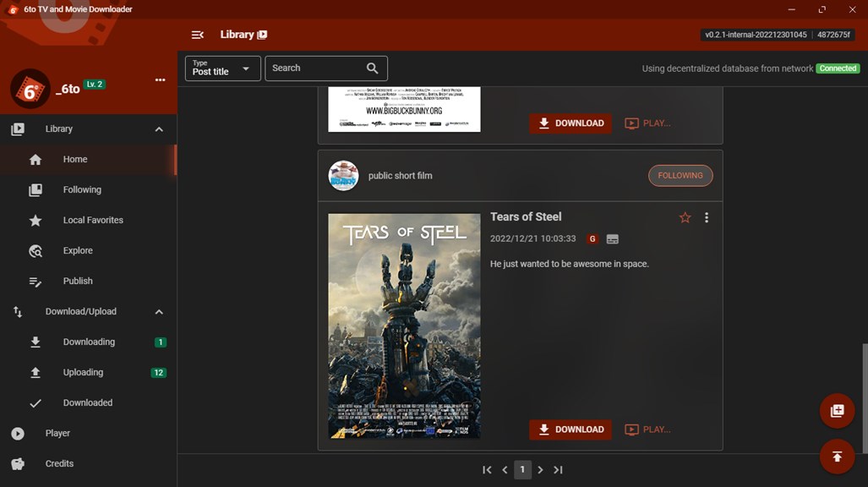
Task: Collapse the Library section chevron
Action: pyautogui.click(x=159, y=129)
